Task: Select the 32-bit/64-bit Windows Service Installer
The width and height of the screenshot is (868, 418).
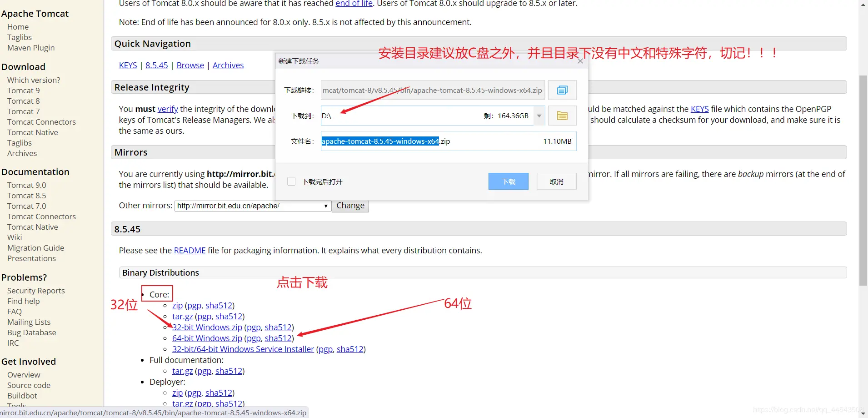Action: [243, 349]
